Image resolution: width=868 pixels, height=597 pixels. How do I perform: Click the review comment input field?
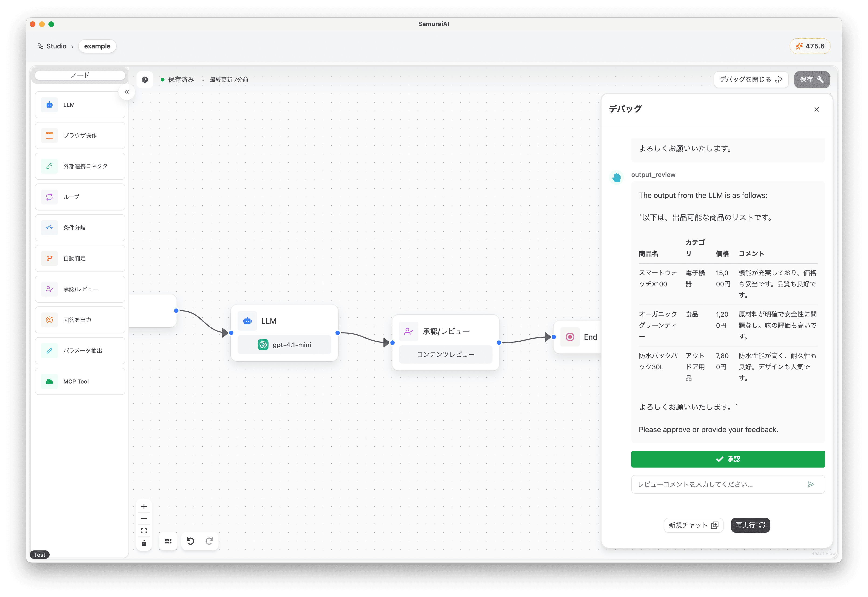(718, 484)
